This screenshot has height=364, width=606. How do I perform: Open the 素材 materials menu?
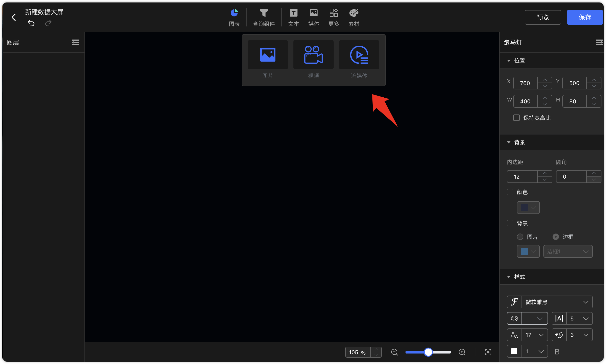pyautogui.click(x=354, y=18)
